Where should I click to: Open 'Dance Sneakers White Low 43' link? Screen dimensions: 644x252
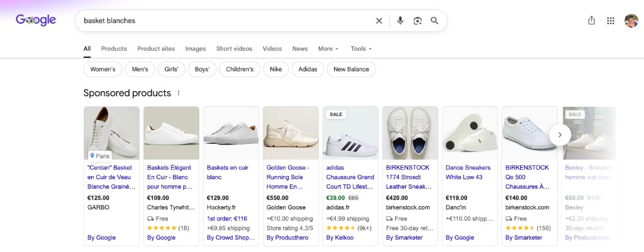tap(468, 172)
